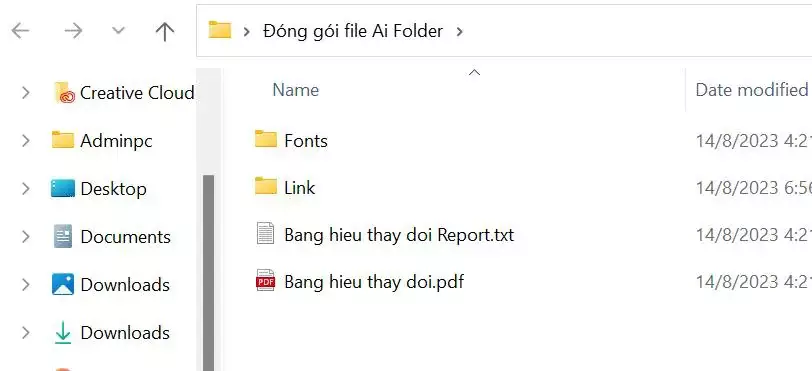Image resolution: width=812 pixels, height=371 pixels.
Task: Select 'Bang hieu thay doi.pdf' file name
Action: point(374,282)
